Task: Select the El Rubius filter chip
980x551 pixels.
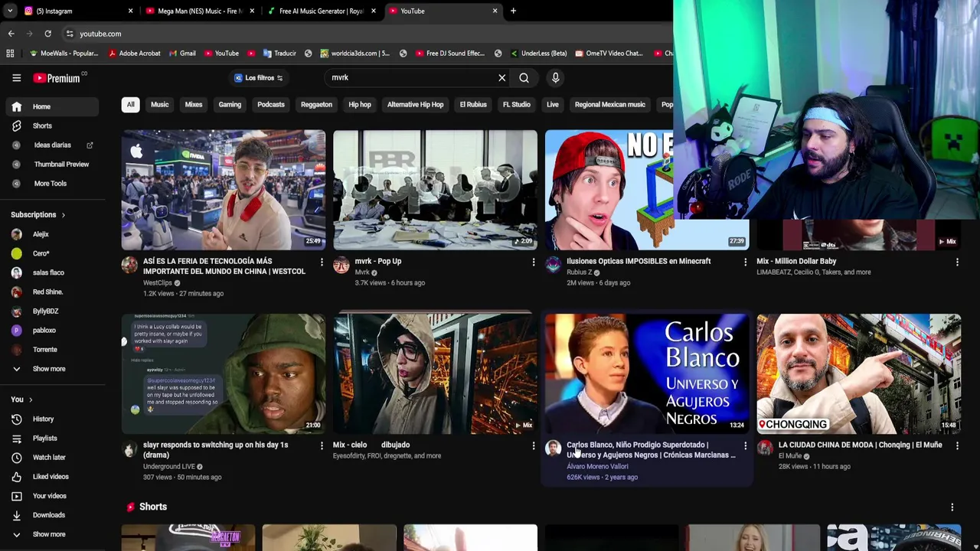Action: coord(473,105)
